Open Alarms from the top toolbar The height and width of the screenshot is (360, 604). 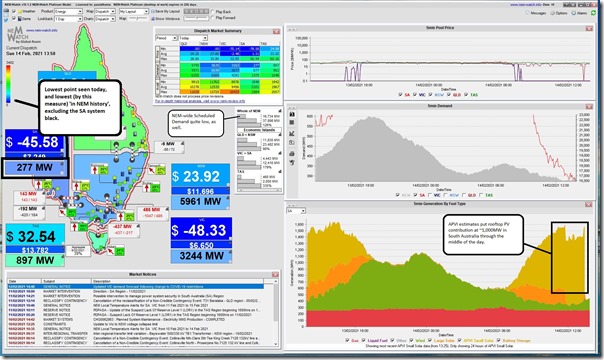[579, 13]
